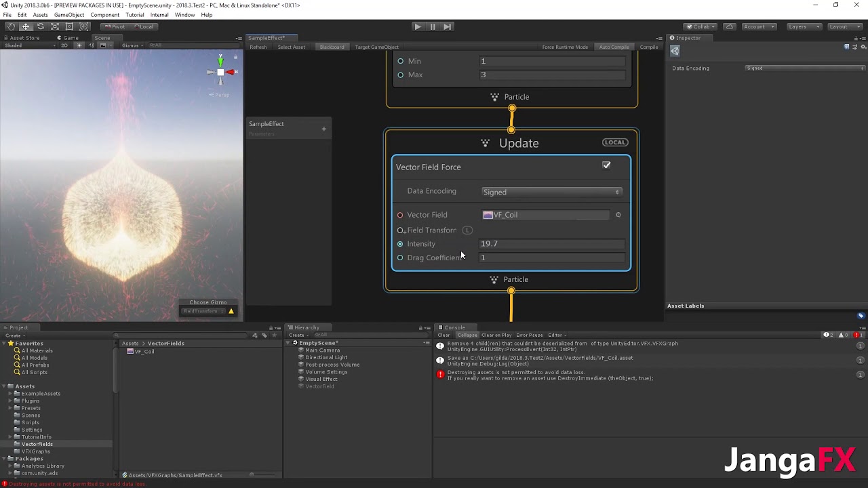
Task: Toggle Clear on Play in the Console
Action: pos(496,335)
